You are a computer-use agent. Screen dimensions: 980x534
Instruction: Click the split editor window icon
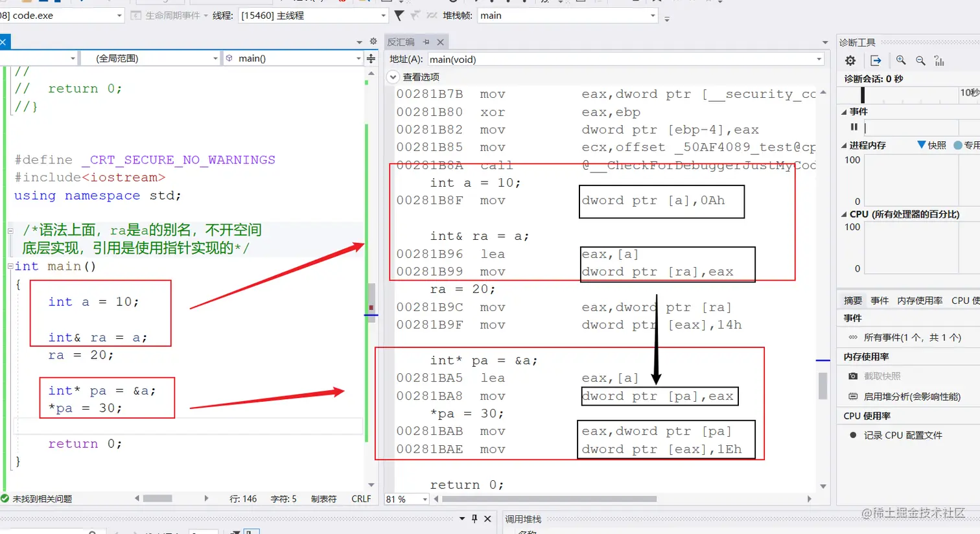[x=371, y=58]
